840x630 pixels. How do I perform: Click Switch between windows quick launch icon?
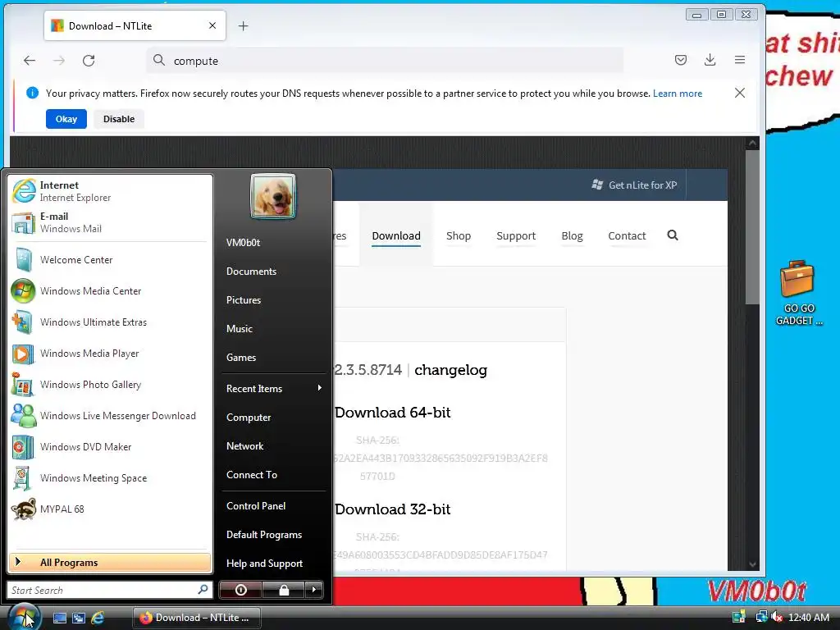tap(79, 618)
